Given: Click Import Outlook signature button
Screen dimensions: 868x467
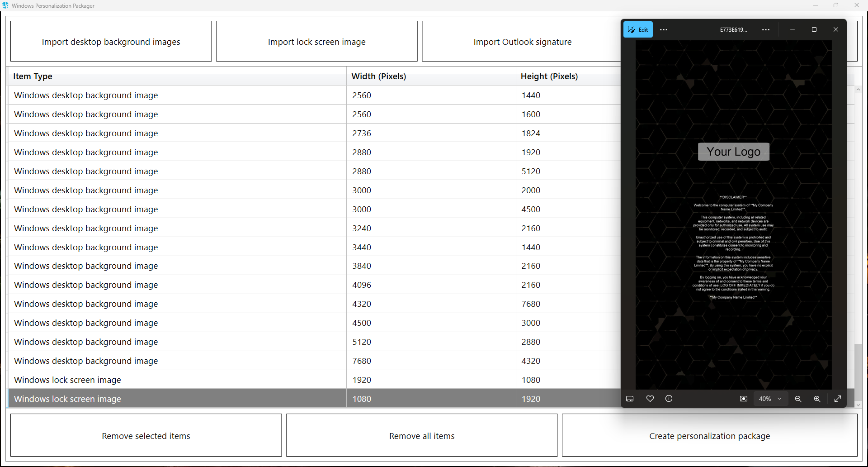Looking at the screenshot, I should (x=522, y=42).
